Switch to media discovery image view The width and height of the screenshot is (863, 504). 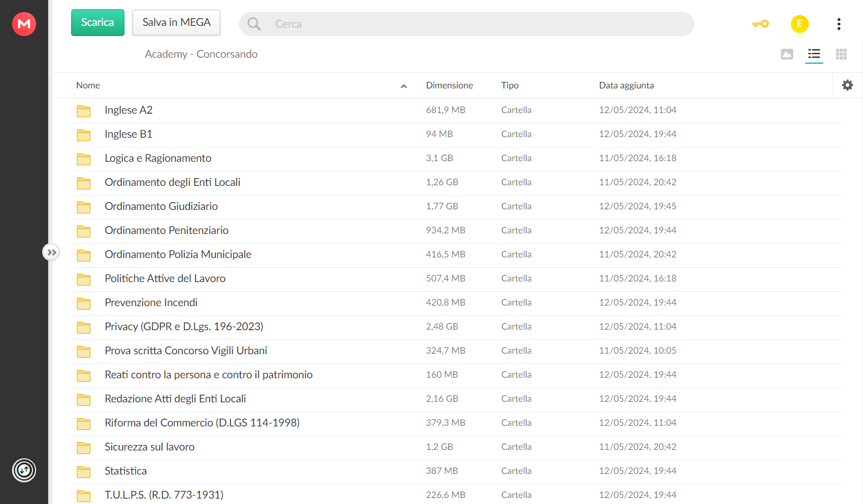pyautogui.click(x=787, y=54)
